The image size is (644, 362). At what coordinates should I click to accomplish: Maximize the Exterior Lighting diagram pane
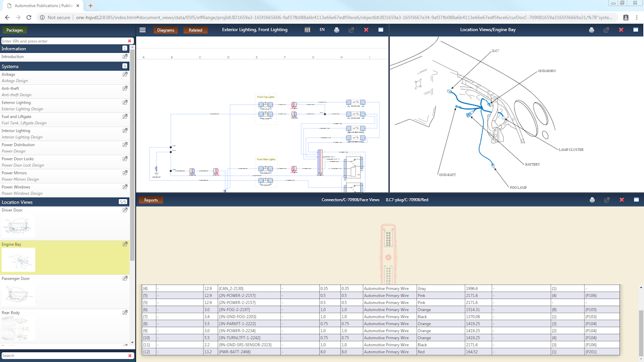click(381, 30)
